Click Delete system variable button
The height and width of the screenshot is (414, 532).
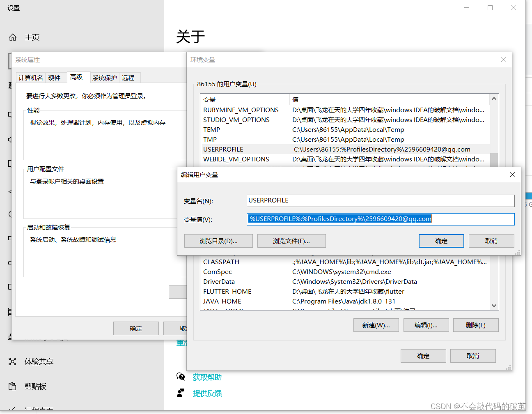(x=476, y=325)
